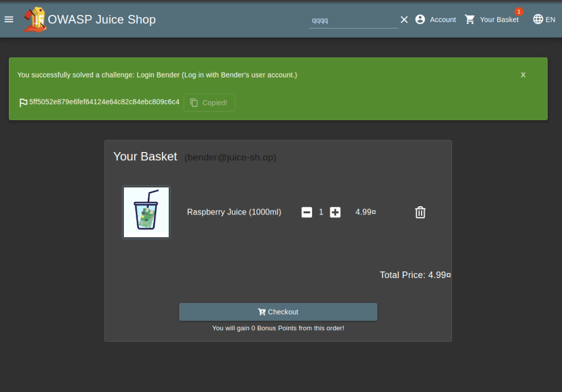Click the 4.99 item price
Viewport: 562px width, 392px height.
click(366, 212)
